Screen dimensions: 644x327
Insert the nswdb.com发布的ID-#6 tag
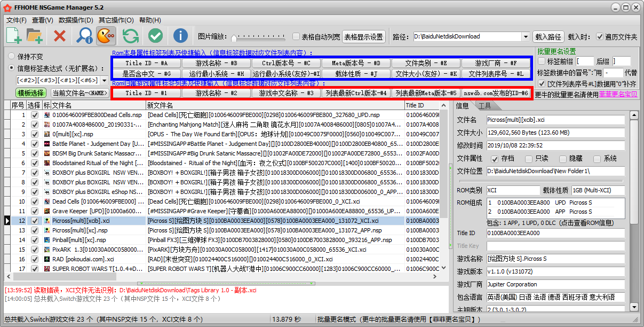496,93
